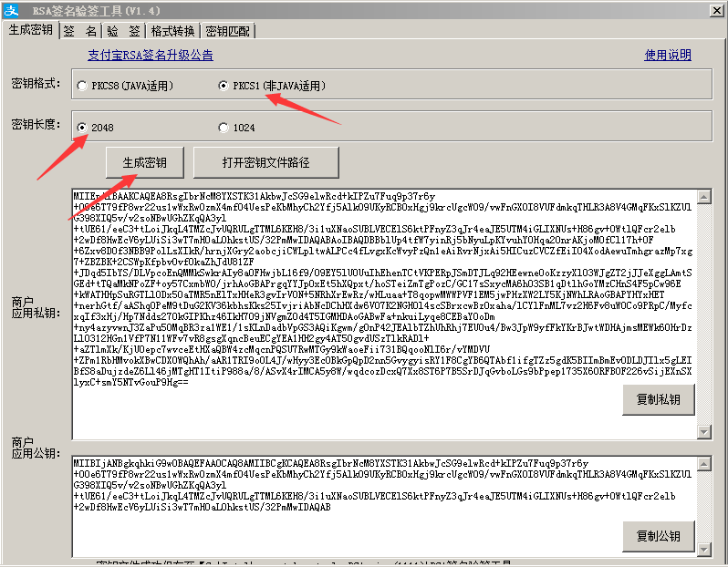Click public key scrollbar down arrow
728x567 pixels.
click(x=703, y=548)
